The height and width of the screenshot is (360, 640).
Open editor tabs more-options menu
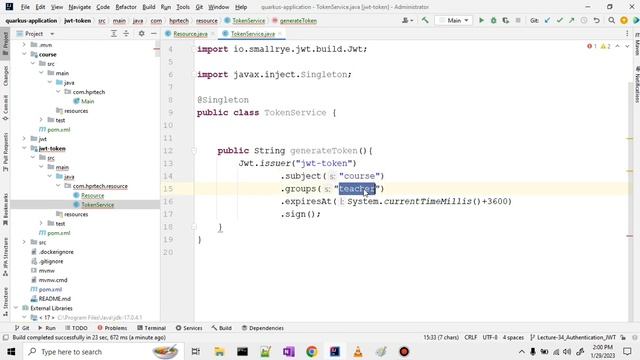coord(627,34)
